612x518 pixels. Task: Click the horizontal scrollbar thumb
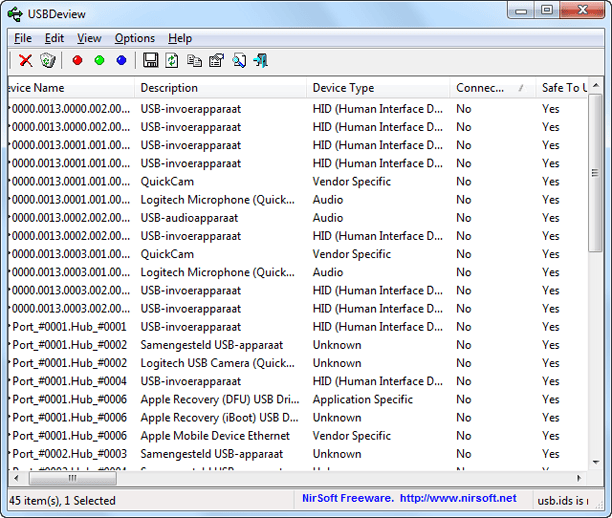click(x=73, y=478)
